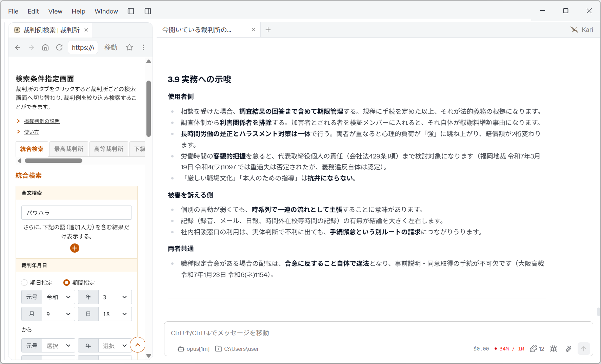Bookmark page with star icon
Image resolution: width=601 pixels, height=364 pixels.
pos(129,47)
